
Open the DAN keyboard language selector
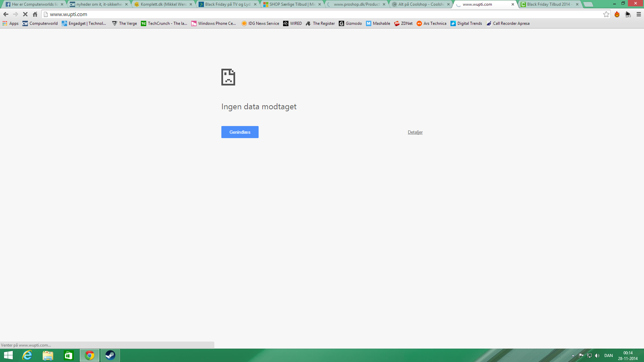608,356
